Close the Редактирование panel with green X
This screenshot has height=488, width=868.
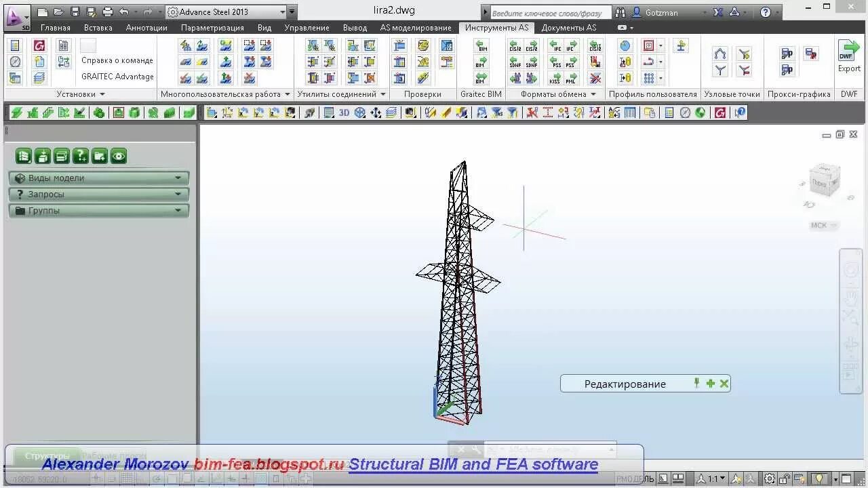tap(724, 384)
